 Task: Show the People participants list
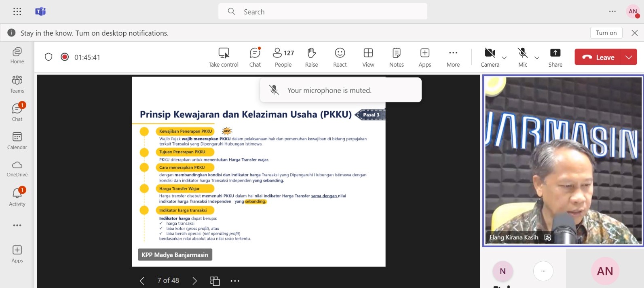(283, 57)
